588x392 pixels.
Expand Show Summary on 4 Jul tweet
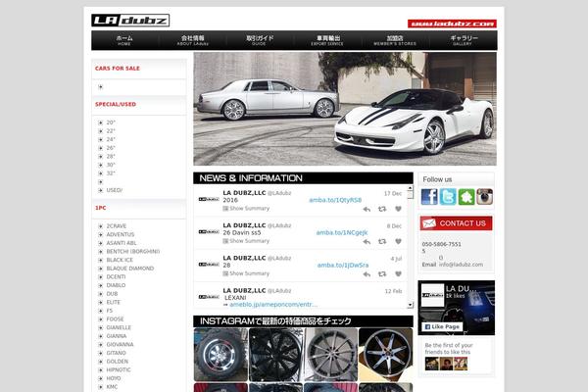click(x=246, y=273)
